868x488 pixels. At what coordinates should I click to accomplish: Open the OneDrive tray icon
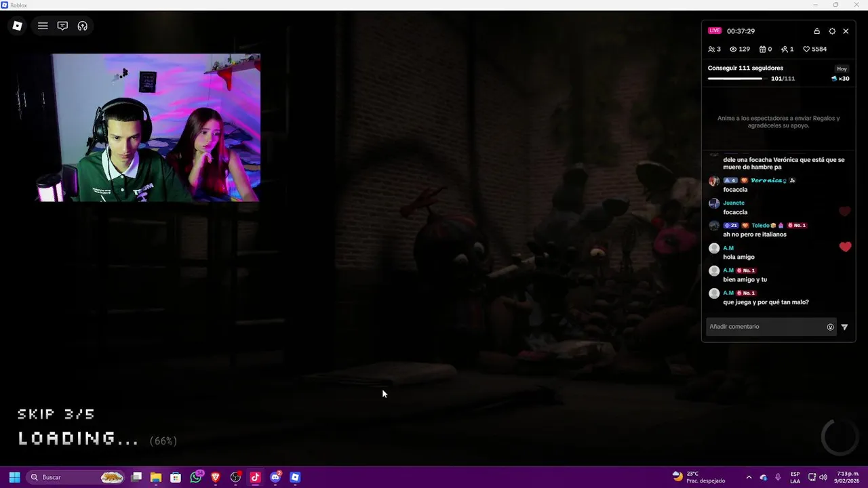coord(764,477)
